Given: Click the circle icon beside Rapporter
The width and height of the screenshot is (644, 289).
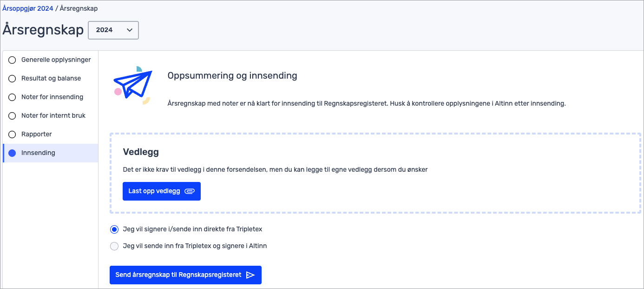Looking at the screenshot, I should tap(12, 134).
